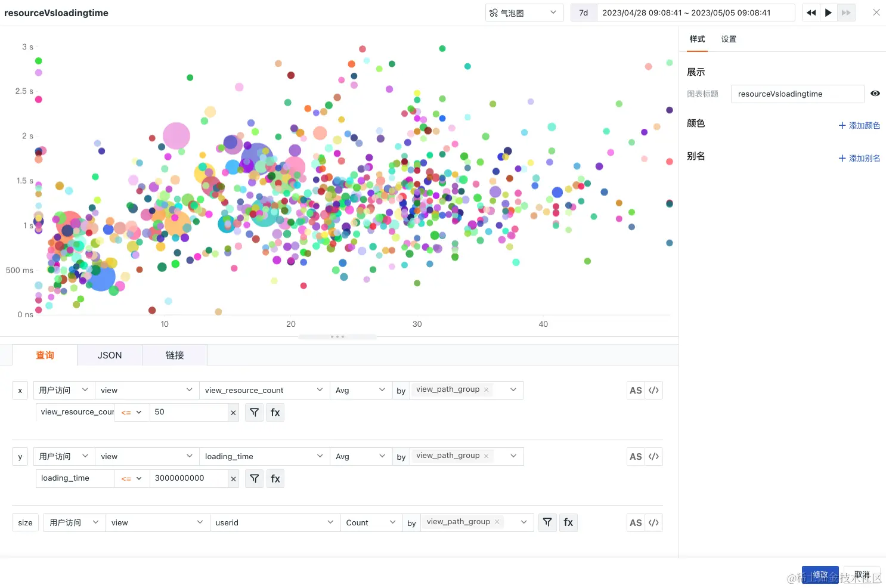Switch to the 查询 tab
The height and width of the screenshot is (588, 886).
point(45,355)
